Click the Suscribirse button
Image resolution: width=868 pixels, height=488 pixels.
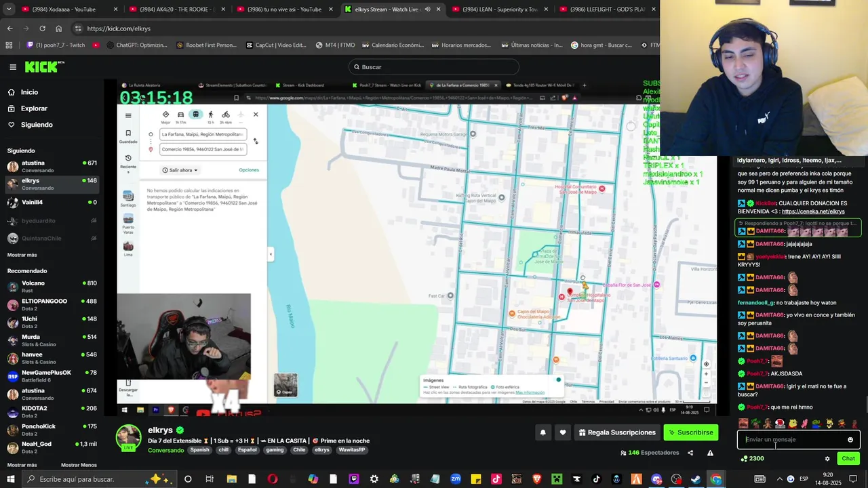(x=690, y=432)
